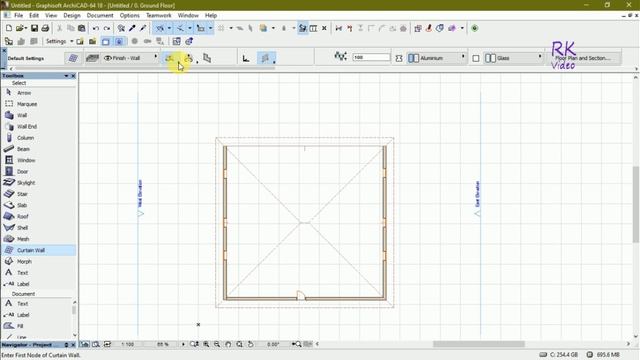Click the Zoom In magnifier icon

pos(206,344)
